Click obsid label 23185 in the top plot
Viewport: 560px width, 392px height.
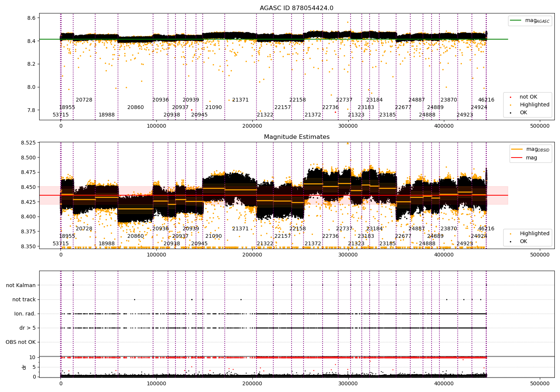[388, 115]
